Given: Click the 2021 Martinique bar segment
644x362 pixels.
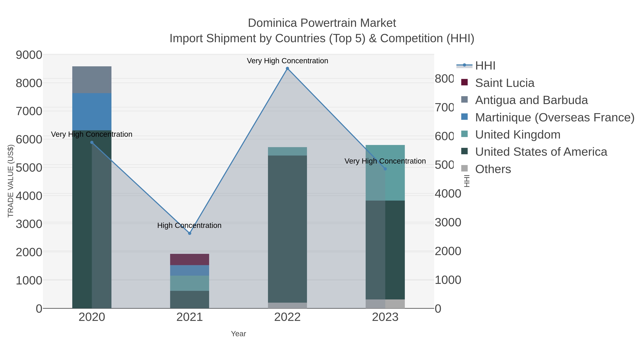Looking at the screenshot, I should pyautogui.click(x=189, y=271).
